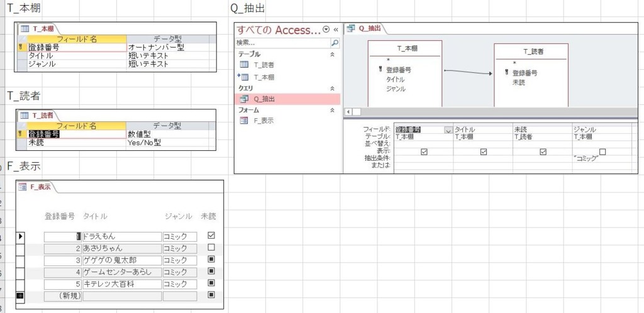Open the 登録番号 field dropdown in query grid
The width and height of the screenshot is (644, 313).
[448, 130]
